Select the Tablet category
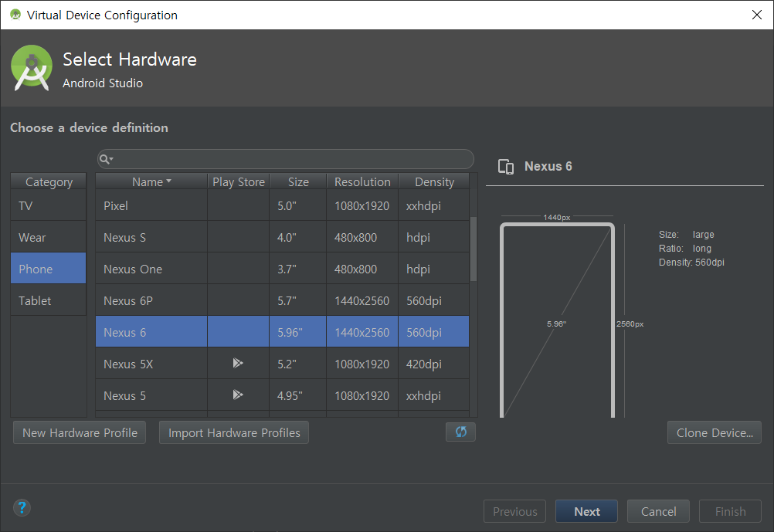The height and width of the screenshot is (532, 774). (x=49, y=300)
